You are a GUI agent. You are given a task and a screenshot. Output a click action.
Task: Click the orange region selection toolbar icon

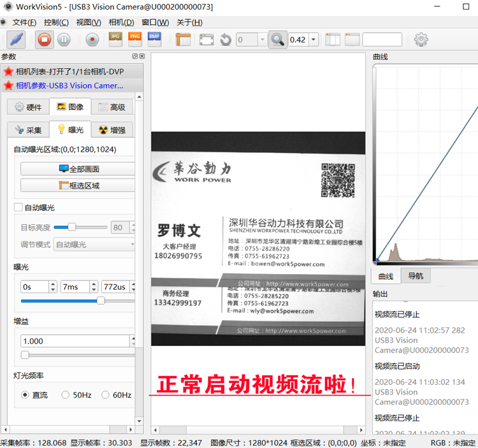click(x=183, y=40)
